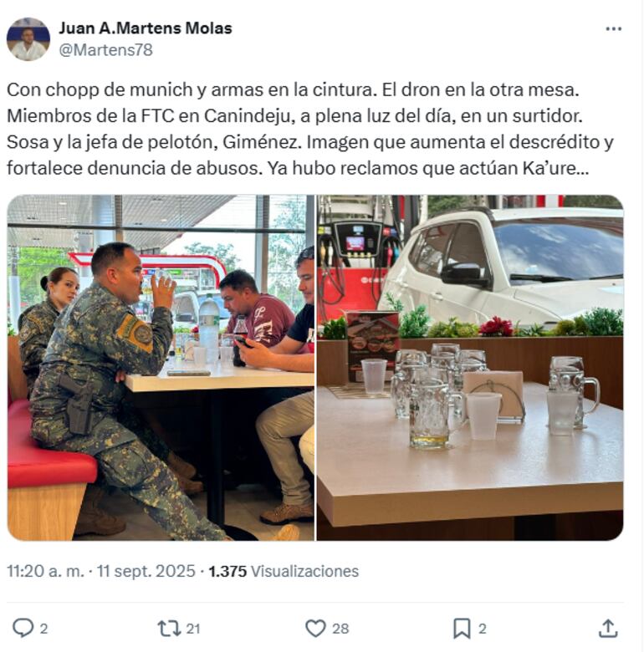Click the retweet arrows icon
Image resolution: width=644 pixels, height=652 pixels.
pyautogui.click(x=169, y=629)
